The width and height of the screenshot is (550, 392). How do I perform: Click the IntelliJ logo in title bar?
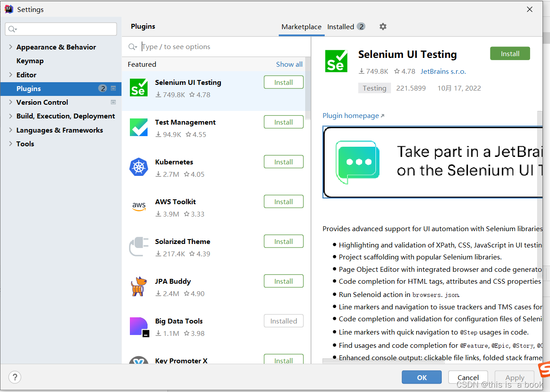[x=9, y=9]
